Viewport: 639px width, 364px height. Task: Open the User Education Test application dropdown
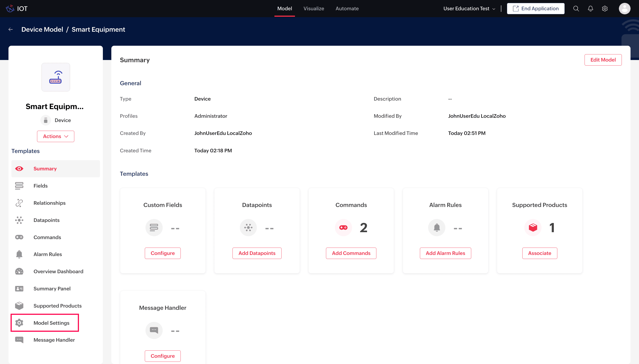pyautogui.click(x=469, y=9)
